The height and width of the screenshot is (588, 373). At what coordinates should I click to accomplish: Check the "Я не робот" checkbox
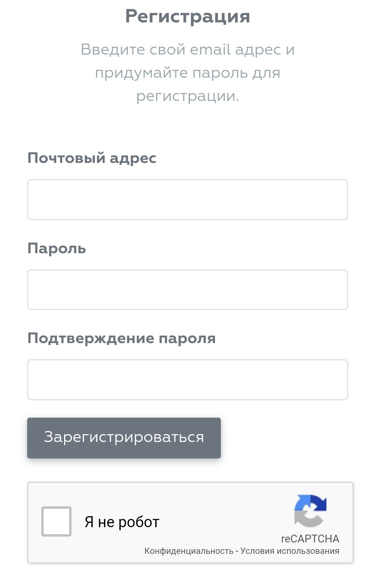[56, 521]
